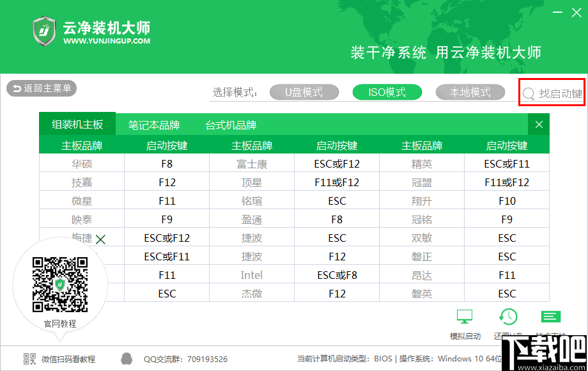This screenshot has width=588, height=371.
Task: Click the 还原U盘 clock restore icon
Action: click(508, 317)
